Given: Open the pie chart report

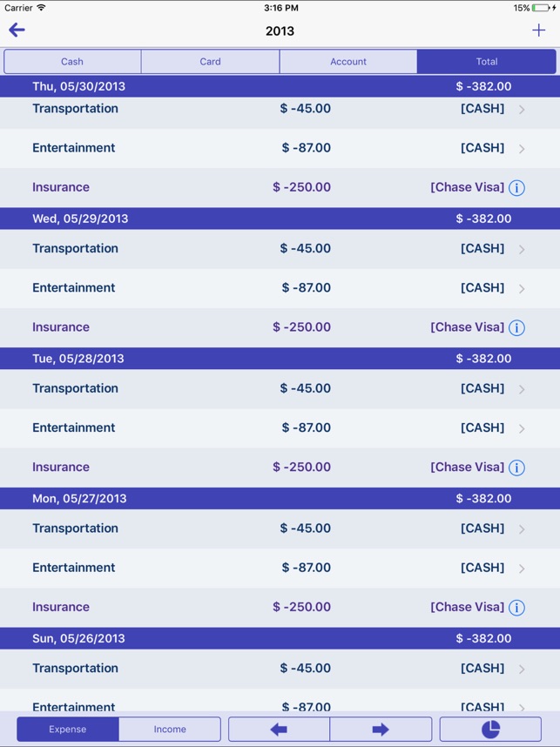Looking at the screenshot, I should [x=490, y=729].
